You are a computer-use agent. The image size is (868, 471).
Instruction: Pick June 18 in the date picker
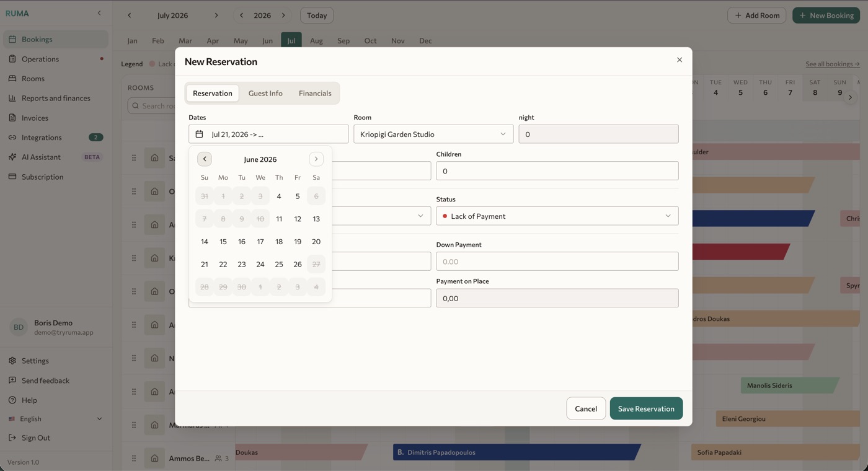pos(279,242)
